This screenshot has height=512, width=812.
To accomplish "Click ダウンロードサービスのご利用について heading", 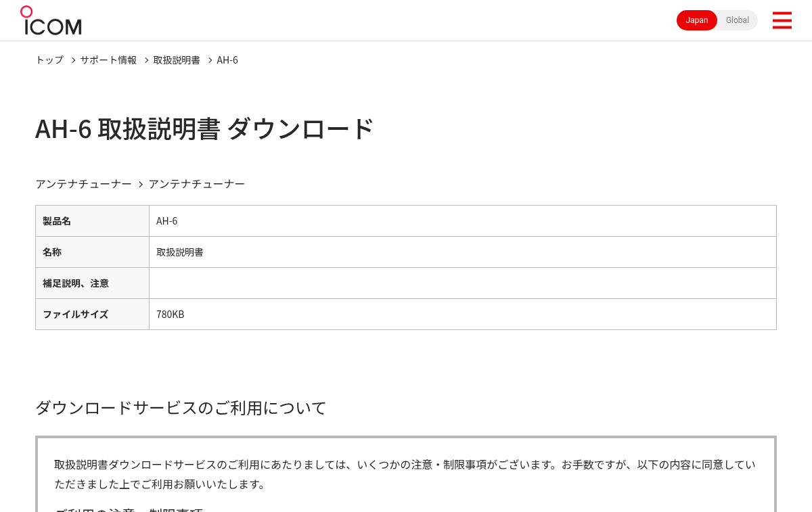I will [181, 408].
